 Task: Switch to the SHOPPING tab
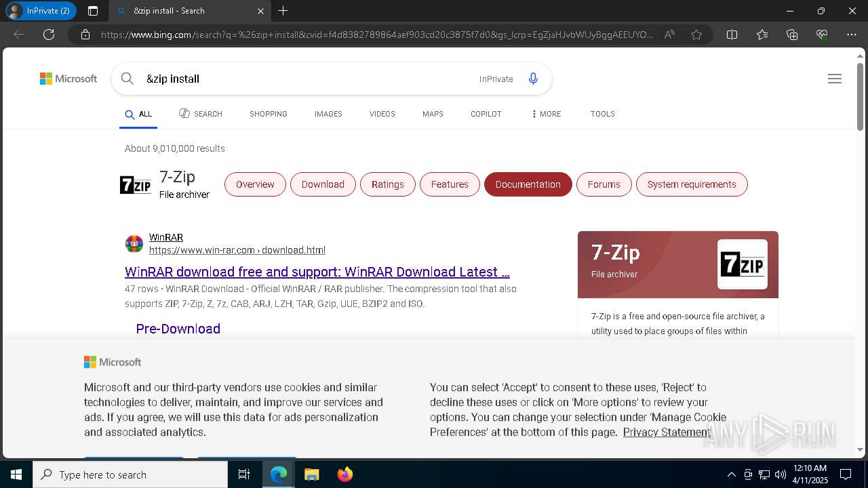click(269, 114)
